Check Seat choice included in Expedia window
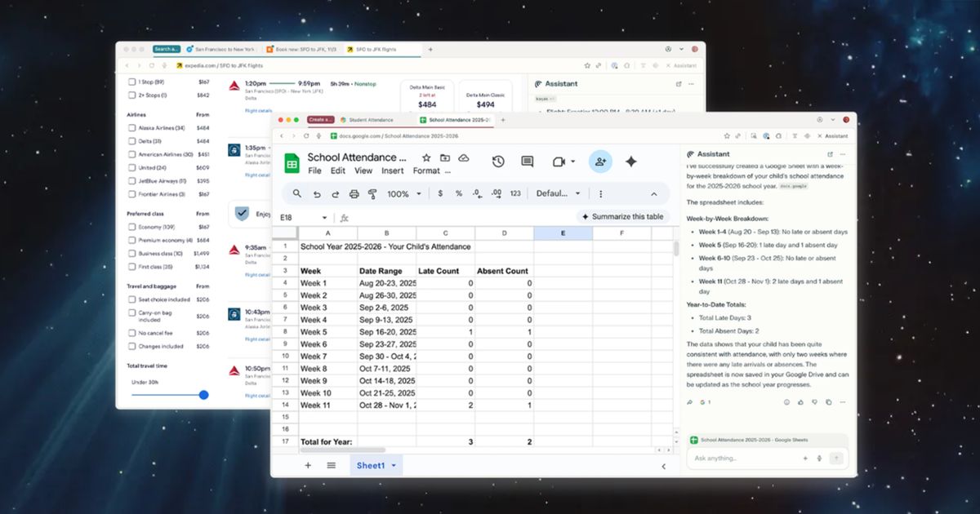This screenshot has width=980, height=514. coord(133,299)
